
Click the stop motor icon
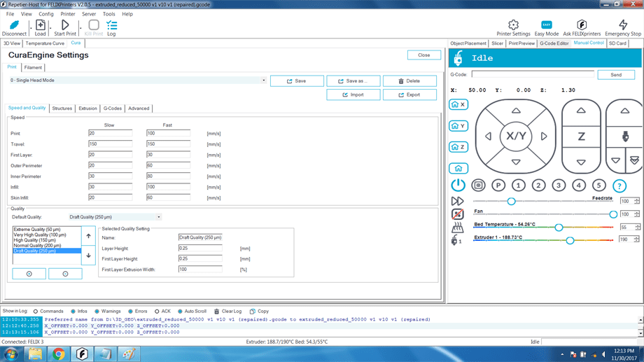[x=478, y=186]
